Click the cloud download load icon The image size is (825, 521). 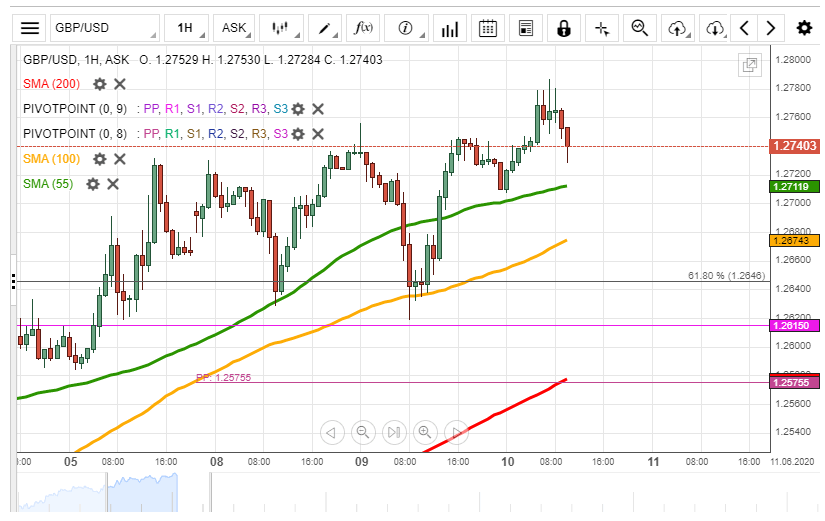click(x=715, y=28)
